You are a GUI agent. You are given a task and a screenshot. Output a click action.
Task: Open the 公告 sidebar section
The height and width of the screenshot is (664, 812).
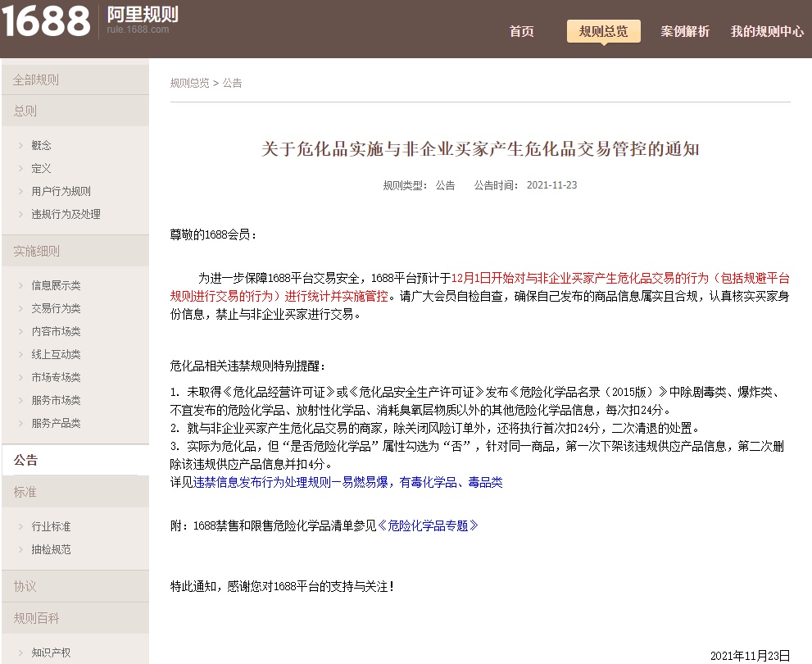point(75,460)
